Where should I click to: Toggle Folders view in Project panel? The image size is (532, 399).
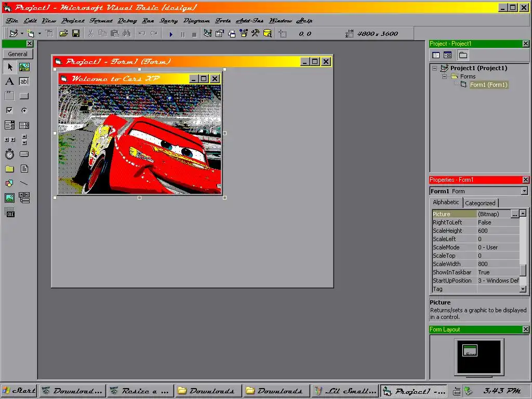[463, 55]
